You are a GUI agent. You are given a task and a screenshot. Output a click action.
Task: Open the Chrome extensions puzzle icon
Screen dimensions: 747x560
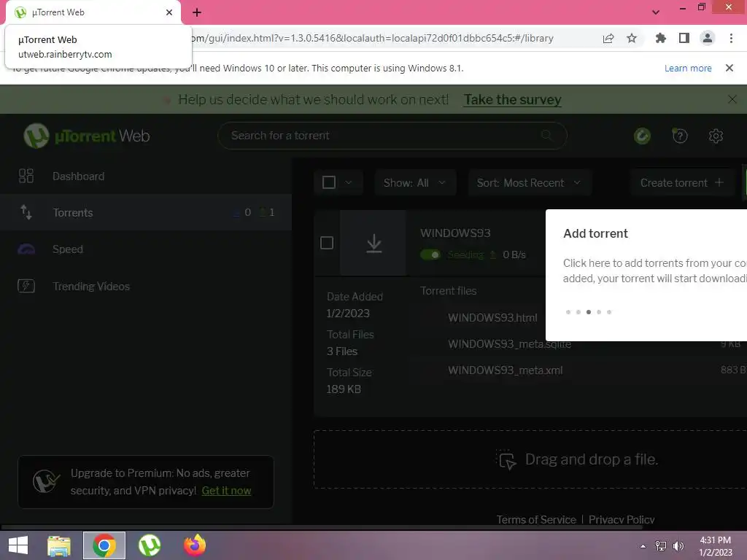(x=660, y=38)
